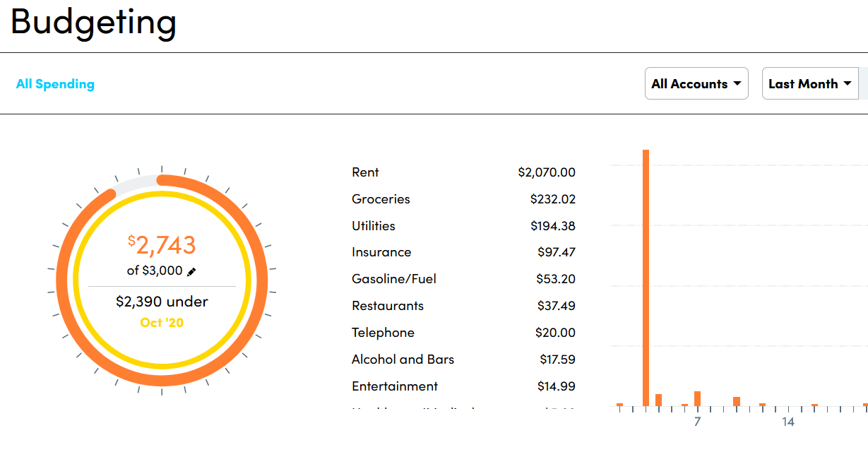Open the Rent category row
Screen dimensions: 868x452
[463, 172]
